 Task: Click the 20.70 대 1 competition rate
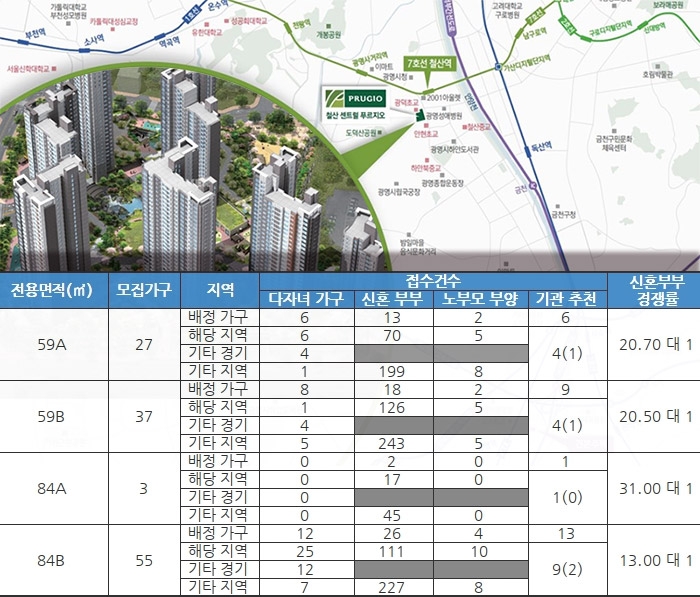click(x=651, y=344)
